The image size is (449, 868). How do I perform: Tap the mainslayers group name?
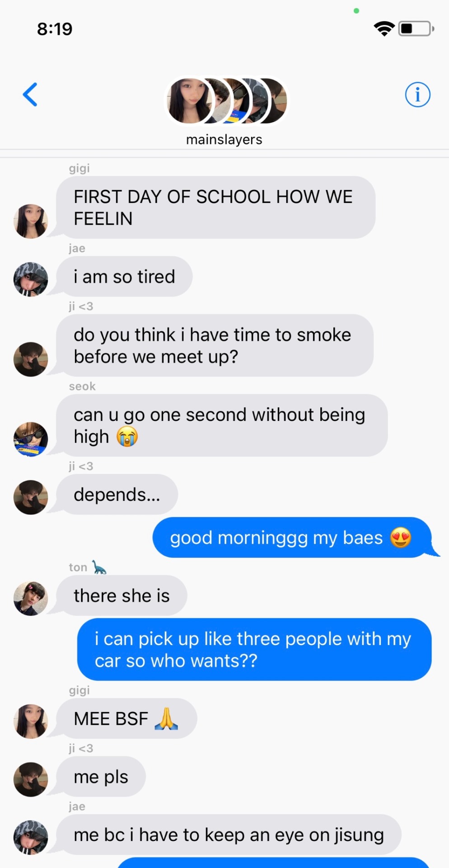point(224,140)
